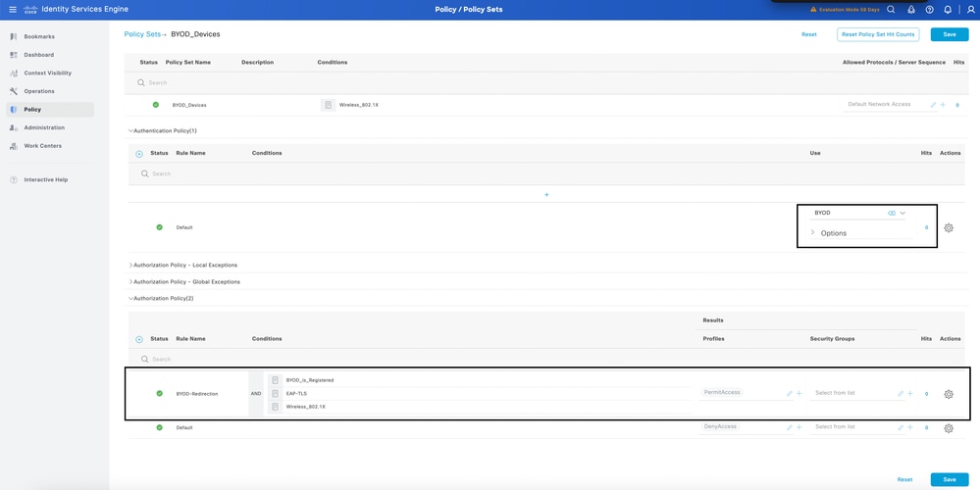Add profile next to PermitAccess with plus

[x=799, y=393]
